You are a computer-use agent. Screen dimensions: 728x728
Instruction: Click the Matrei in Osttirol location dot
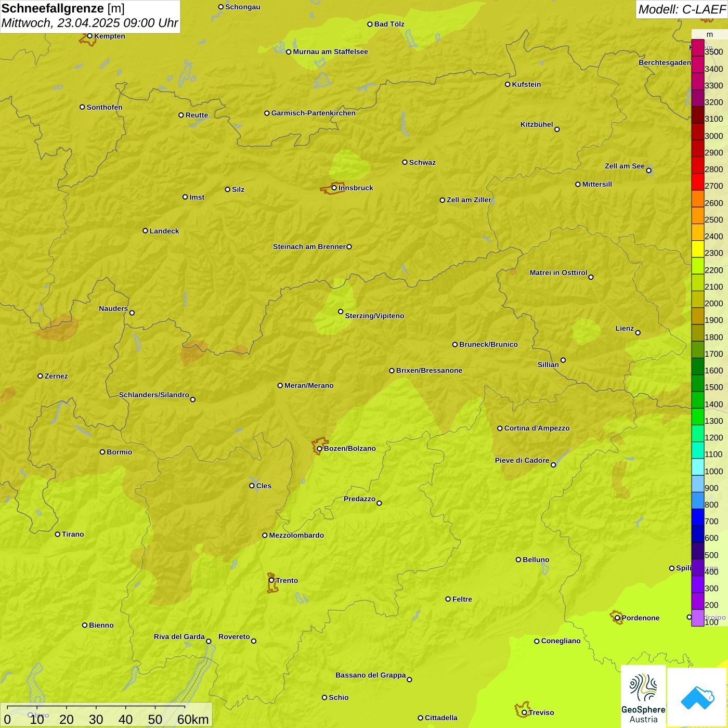pyautogui.click(x=591, y=277)
